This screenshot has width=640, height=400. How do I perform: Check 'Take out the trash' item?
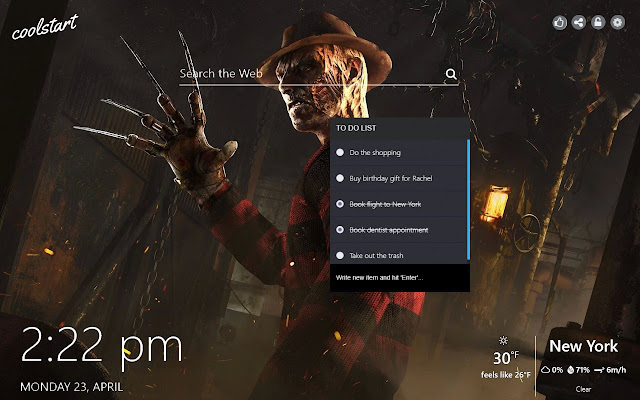point(340,255)
